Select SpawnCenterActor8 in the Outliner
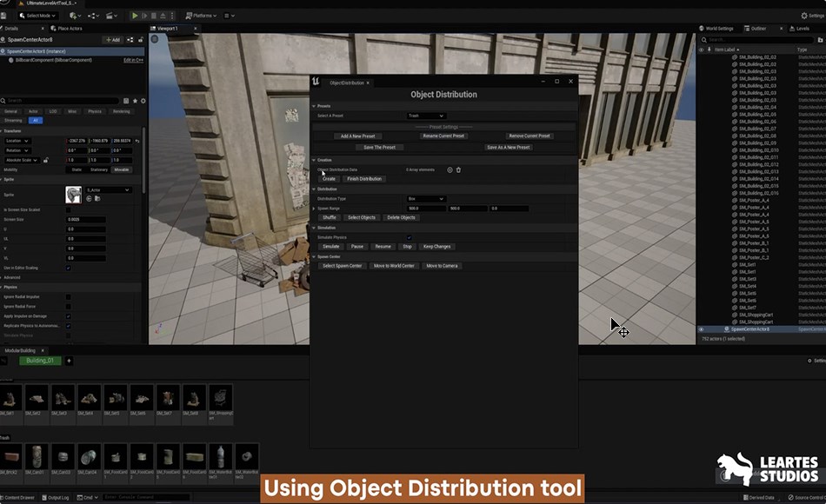This screenshot has height=504, width=826. point(749,329)
